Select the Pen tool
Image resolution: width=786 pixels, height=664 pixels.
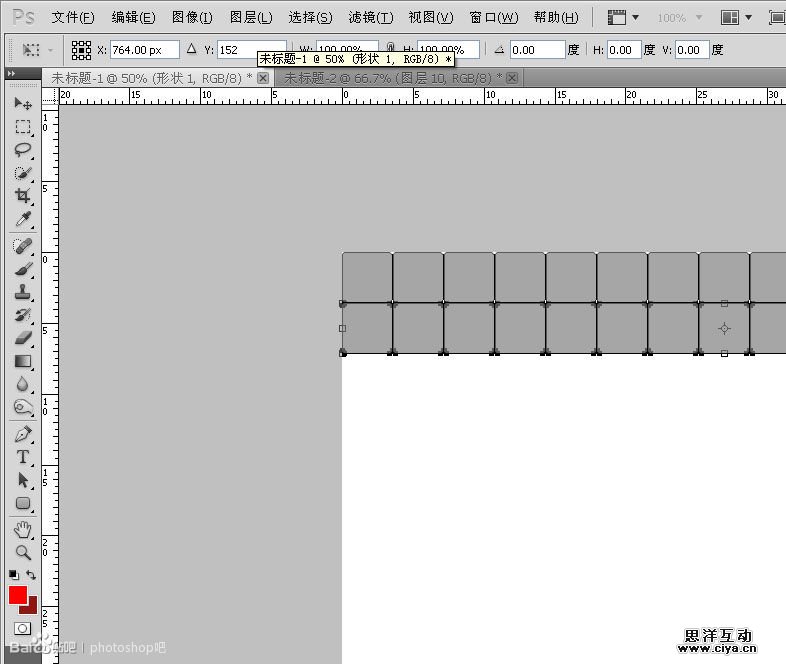pos(22,434)
